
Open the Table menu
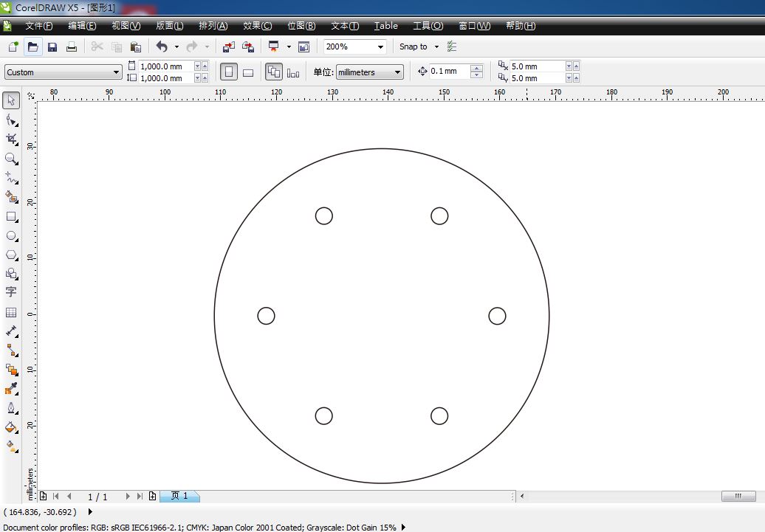pos(385,26)
